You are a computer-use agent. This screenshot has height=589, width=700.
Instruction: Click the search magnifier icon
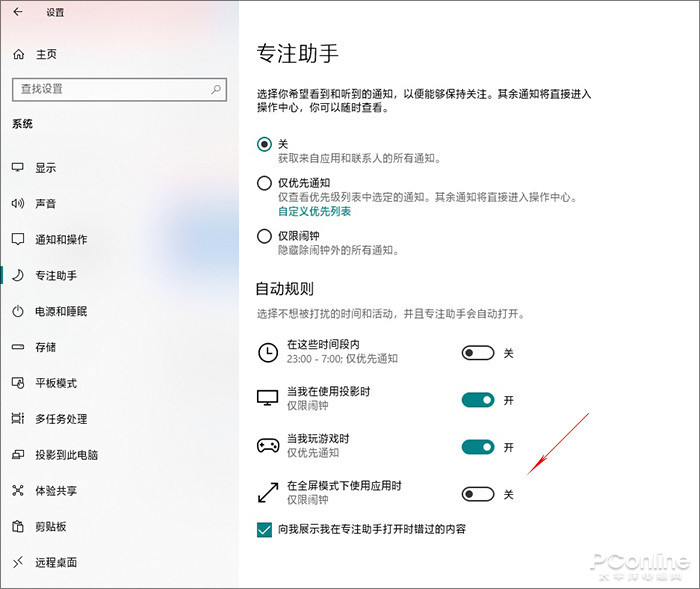tap(216, 89)
